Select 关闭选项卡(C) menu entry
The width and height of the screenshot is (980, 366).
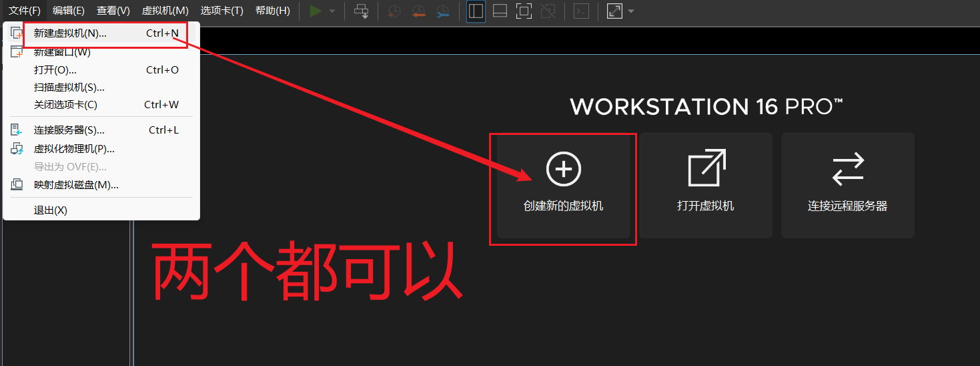101,104
